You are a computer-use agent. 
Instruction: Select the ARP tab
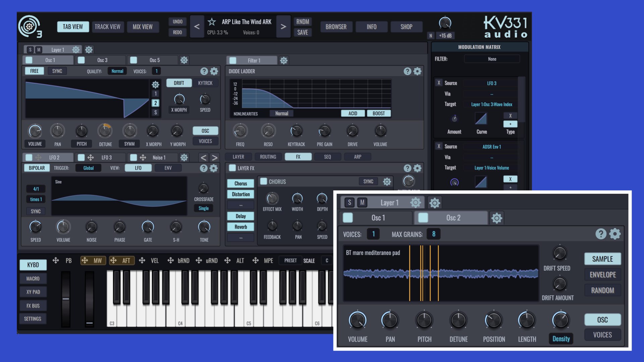pyautogui.click(x=357, y=157)
